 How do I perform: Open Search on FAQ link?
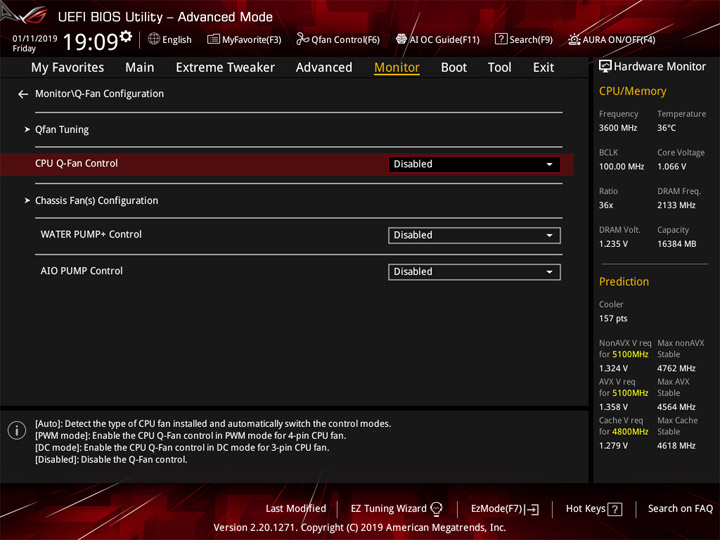tap(680, 508)
